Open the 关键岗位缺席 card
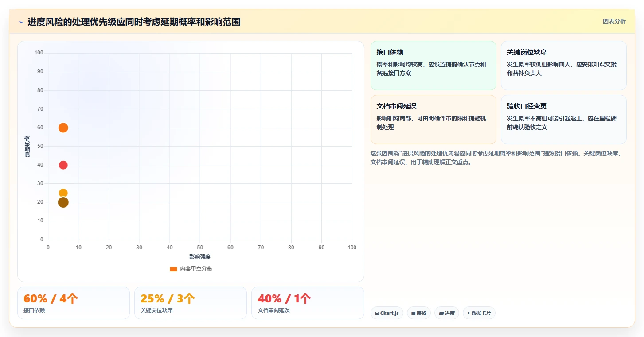This screenshot has height=337, width=644. point(563,66)
